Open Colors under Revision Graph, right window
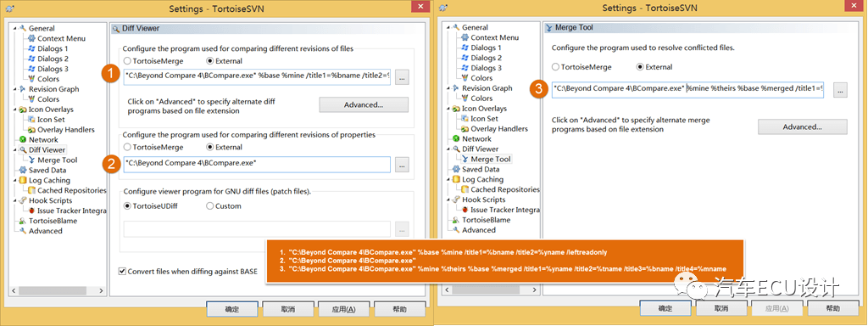 click(x=481, y=98)
